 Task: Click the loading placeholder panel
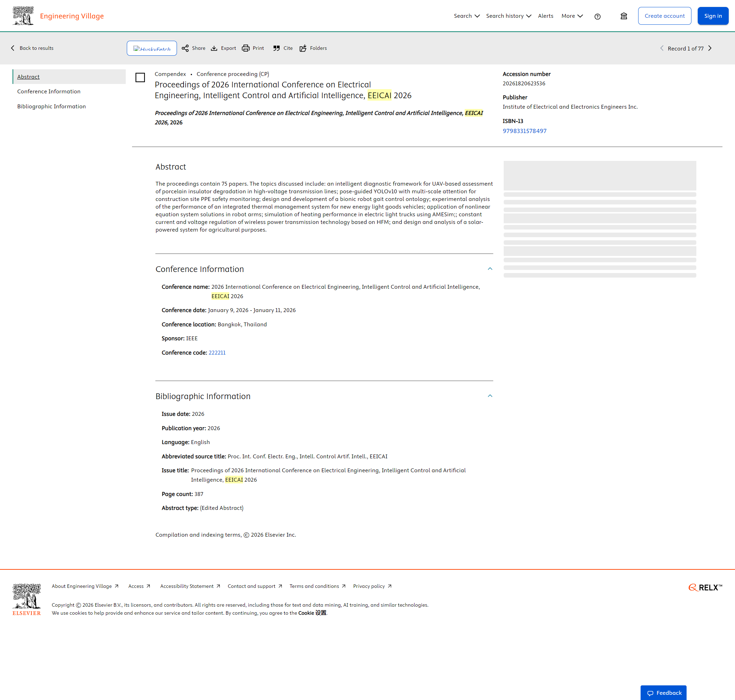click(x=599, y=219)
